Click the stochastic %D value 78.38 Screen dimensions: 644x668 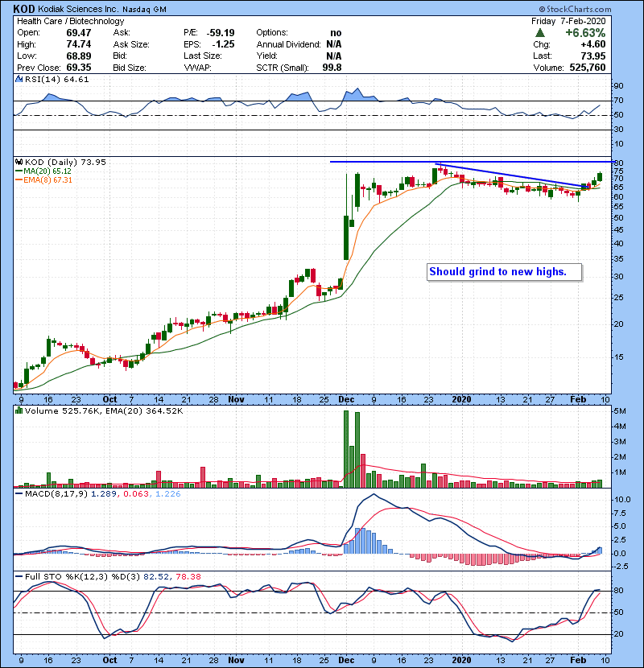pyautogui.click(x=188, y=576)
